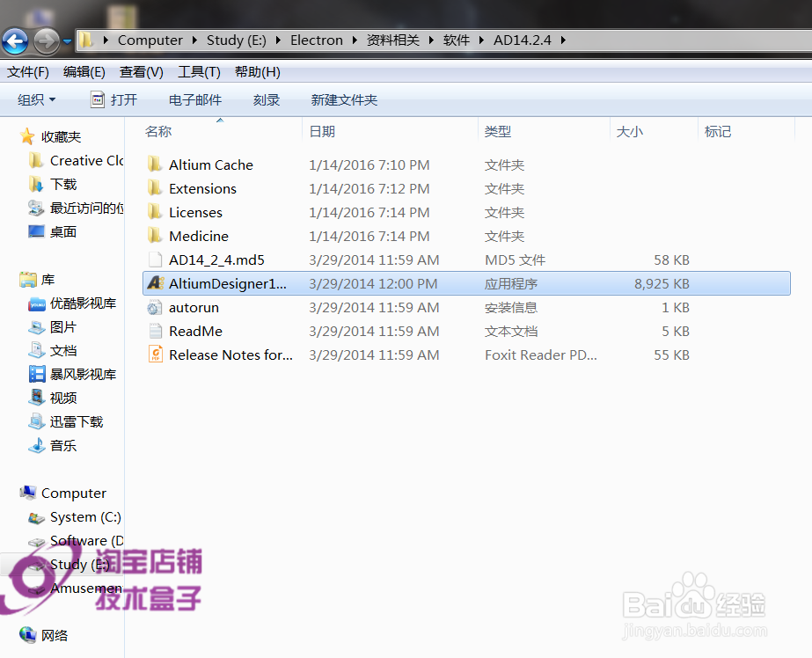
Task: Select the AD14_2_4.md5 file icon
Action: point(155,260)
